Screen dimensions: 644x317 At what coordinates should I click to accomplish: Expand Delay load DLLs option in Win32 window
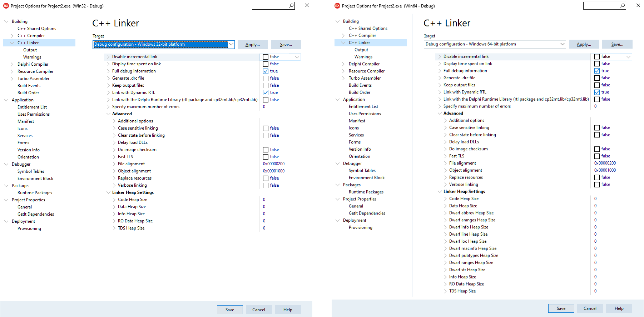point(114,142)
